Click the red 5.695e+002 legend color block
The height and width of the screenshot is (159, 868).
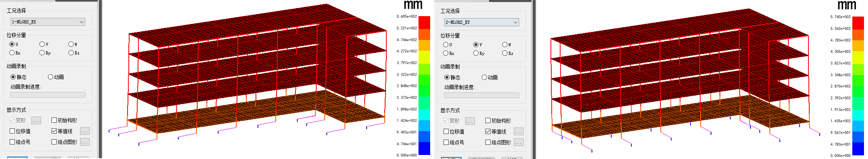pyautogui.click(x=424, y=22)
